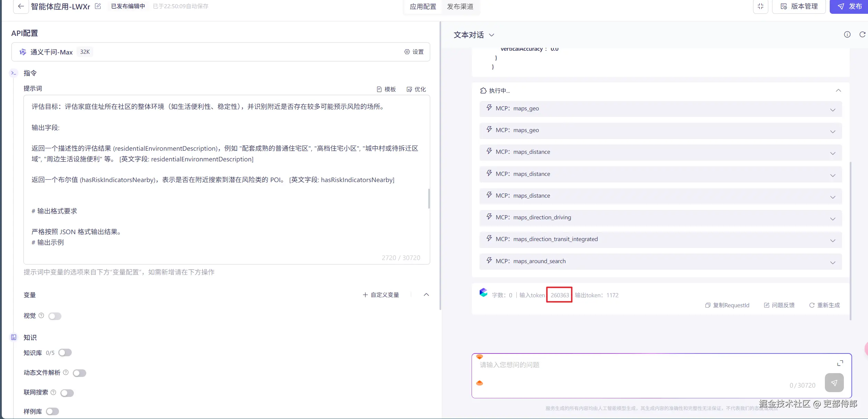The image size is (868, 419).
Task: Expand MCP maps_direction_driving details
Action: pos(833,219)
